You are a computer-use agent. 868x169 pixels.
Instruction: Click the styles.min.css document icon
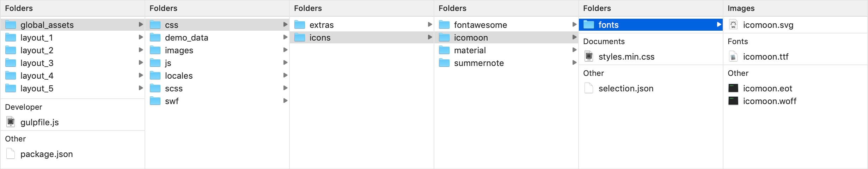pos(589,56)
